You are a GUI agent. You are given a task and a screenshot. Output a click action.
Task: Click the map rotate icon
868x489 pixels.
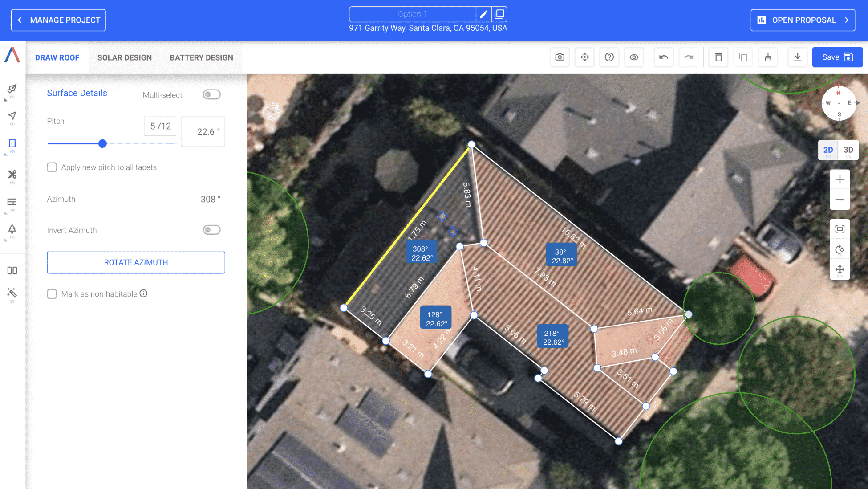tap(840, 249)
